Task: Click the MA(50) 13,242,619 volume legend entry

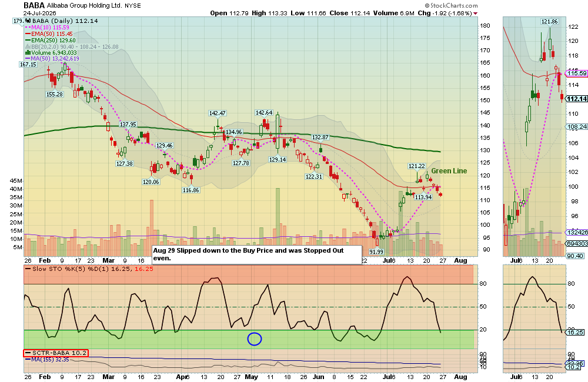Action: 52,59
